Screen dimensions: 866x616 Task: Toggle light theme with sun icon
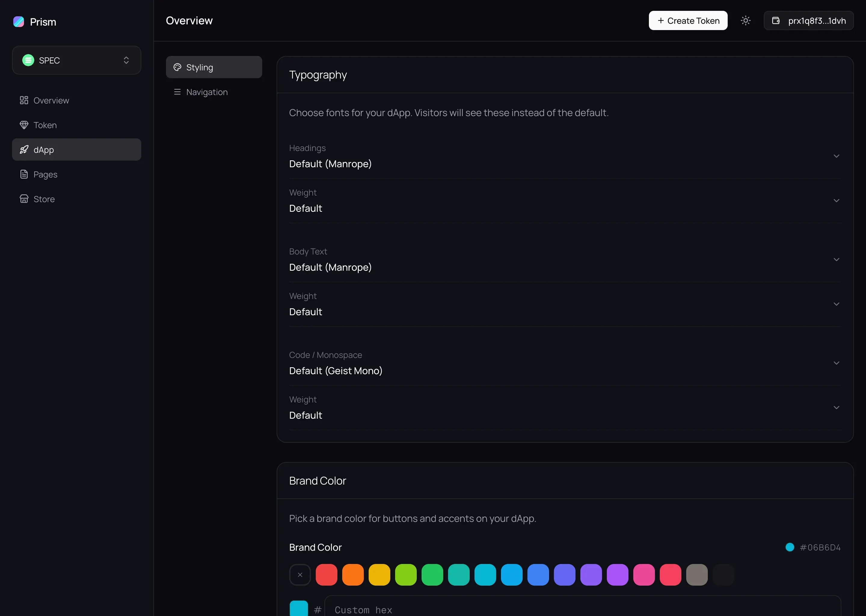tap(745, 20)
